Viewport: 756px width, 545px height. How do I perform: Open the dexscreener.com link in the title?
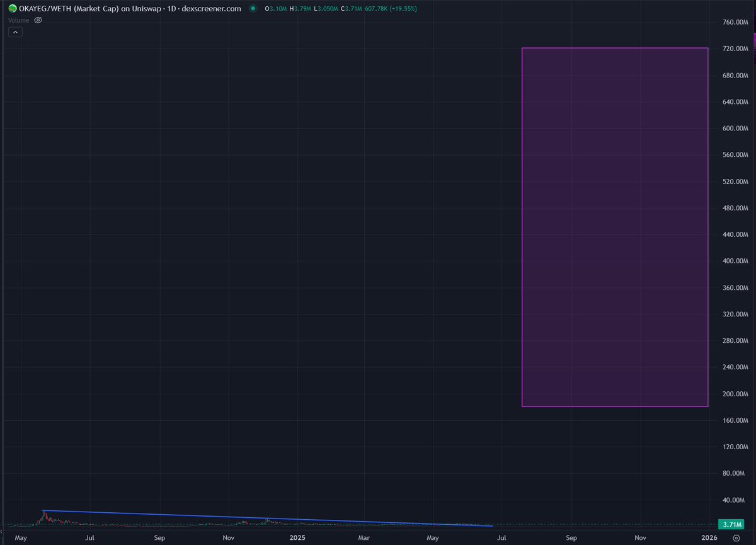(212, 9)
